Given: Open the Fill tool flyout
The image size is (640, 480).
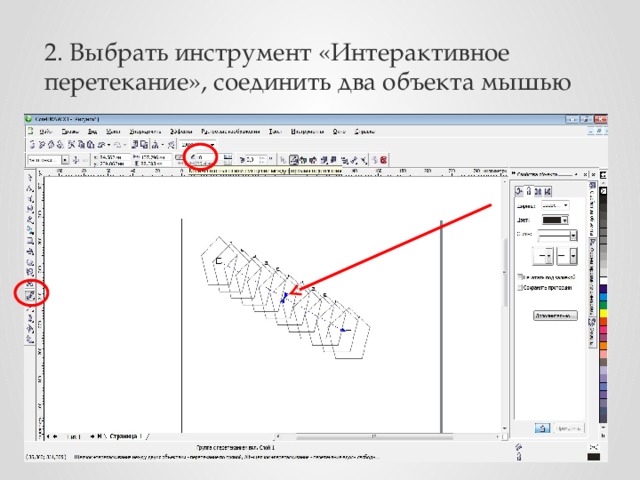Looking at the screenshot, I should 30,328.
